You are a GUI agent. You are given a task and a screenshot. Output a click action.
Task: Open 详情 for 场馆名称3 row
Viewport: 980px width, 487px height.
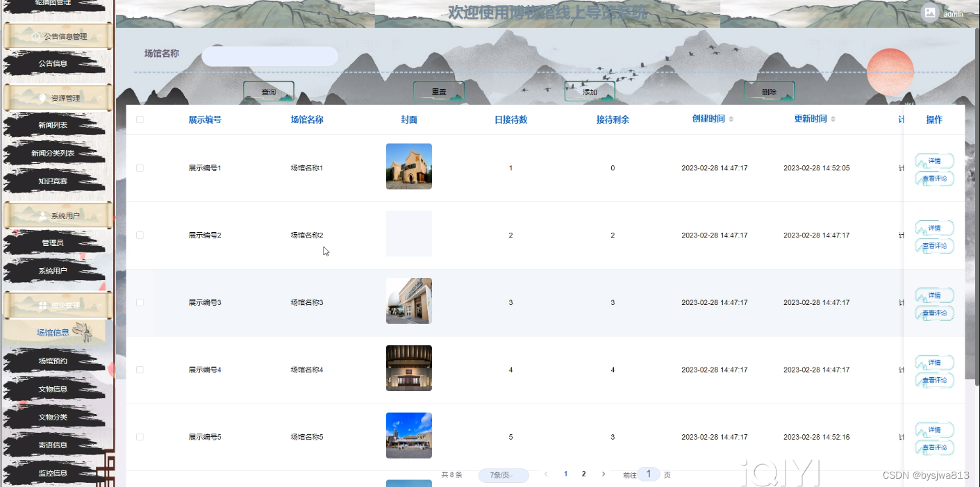[934, 295]
